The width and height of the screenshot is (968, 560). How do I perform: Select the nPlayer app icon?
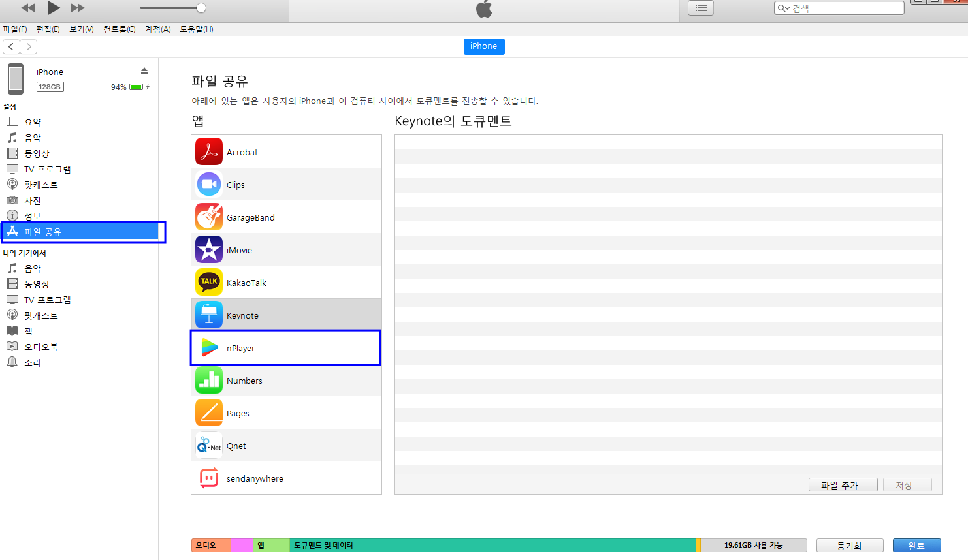[209, 348]
